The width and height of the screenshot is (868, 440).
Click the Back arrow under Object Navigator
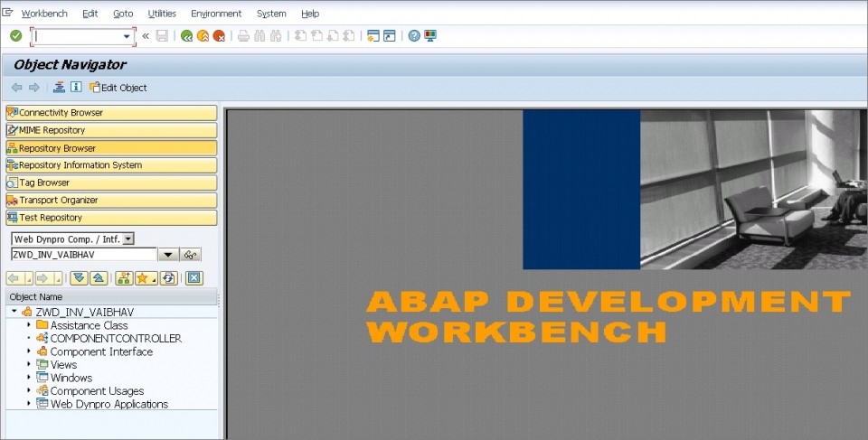pyautogui.click(x=17, y=88)
